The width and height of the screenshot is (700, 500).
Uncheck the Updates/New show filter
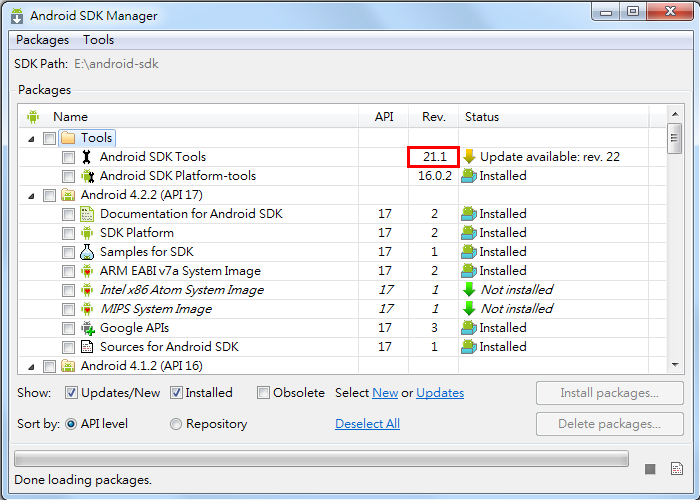71,393
